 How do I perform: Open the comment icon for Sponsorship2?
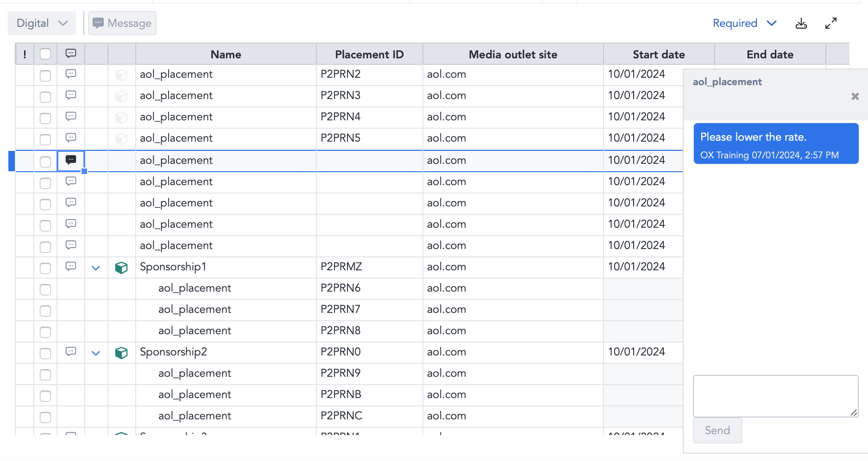pos(71,351)
